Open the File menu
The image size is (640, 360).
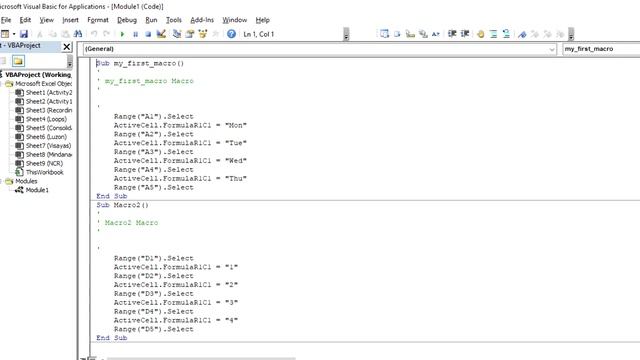pos(6,20)
